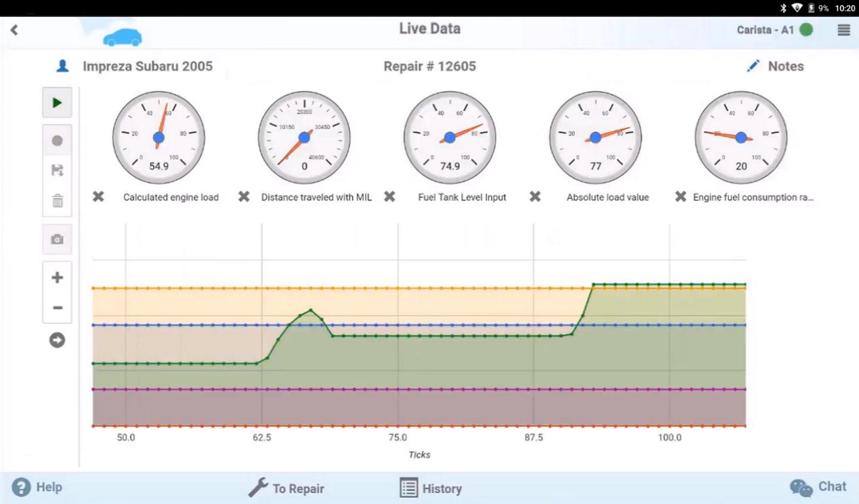The width and height of the screenshot is (859, 504).
Task: Open Notes with pencil icon
Action: pyautogui.click(x=775, y=66)
